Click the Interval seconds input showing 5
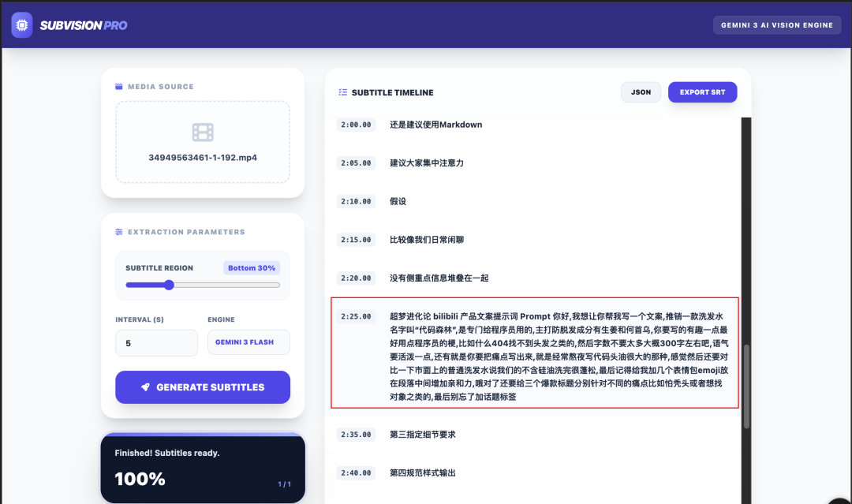The height and width of the screenshot is (504, 852). pos(156,342)
